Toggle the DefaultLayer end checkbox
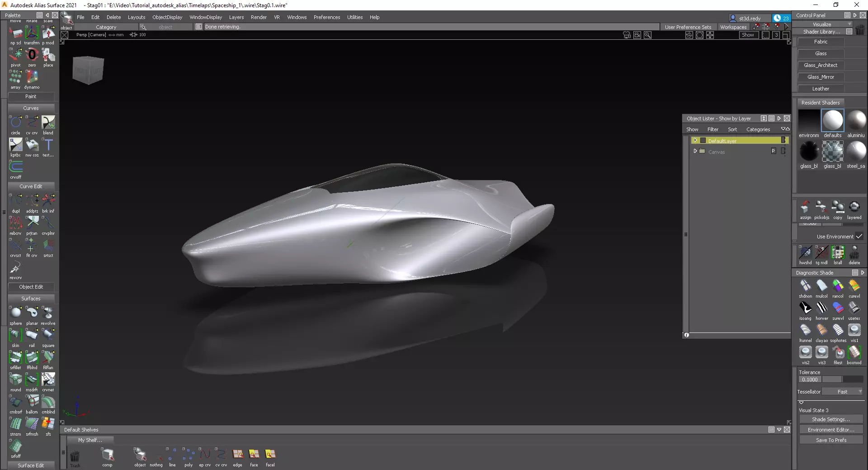 [x=783, y=140]
